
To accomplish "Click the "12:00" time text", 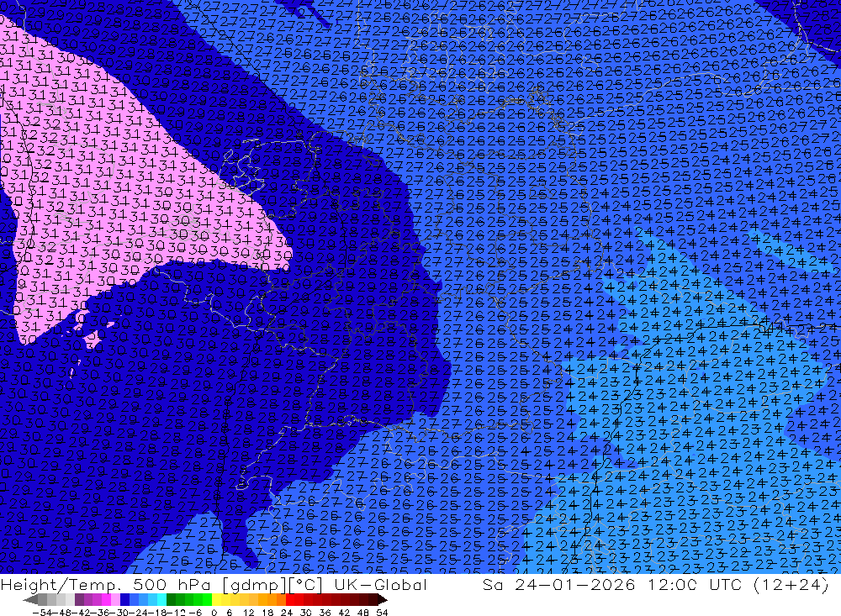I will pos(672,585).
